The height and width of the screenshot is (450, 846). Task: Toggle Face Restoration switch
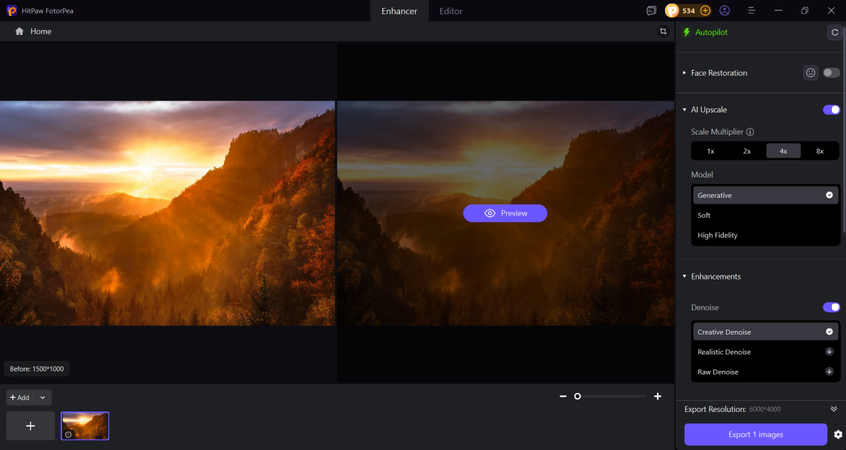[831, 73]
